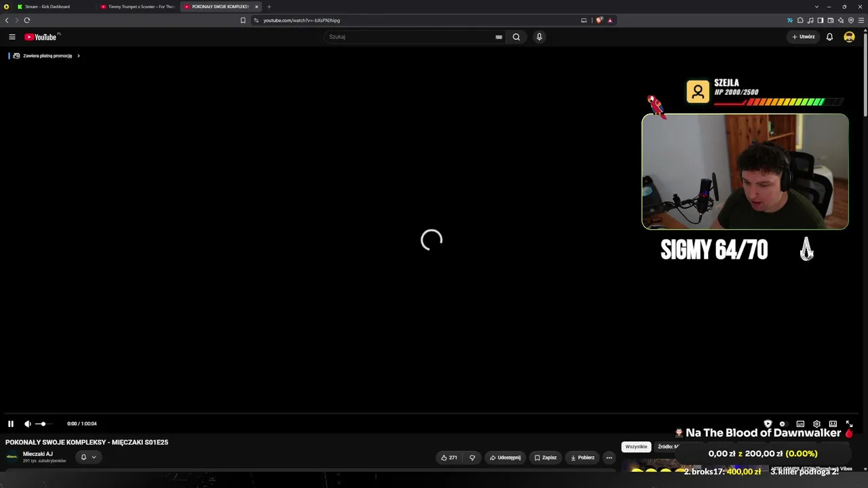Image resolution: width=868 pixels, height=488 pixels.
Task: Click the YouTube search magnifier button
Action: 516,37
